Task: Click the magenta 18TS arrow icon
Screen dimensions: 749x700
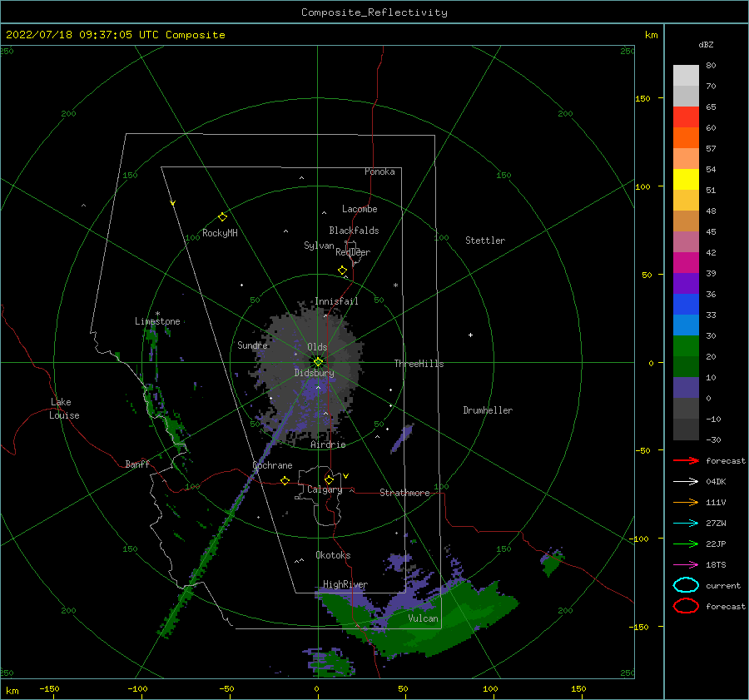Action: [686, 565]
